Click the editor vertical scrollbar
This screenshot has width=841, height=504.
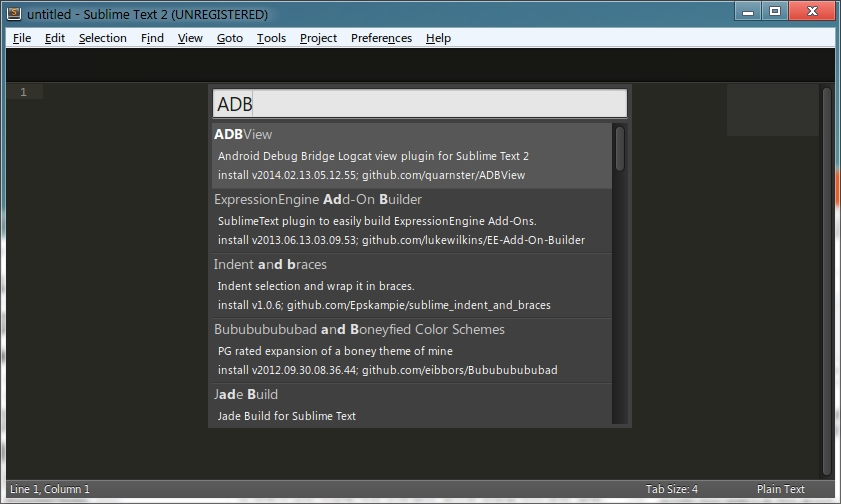tap(827, 281)
